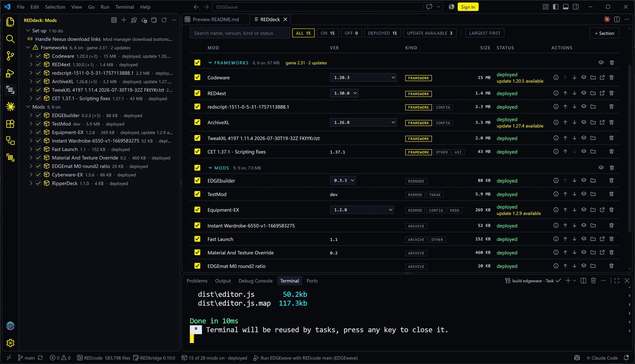Collapse Frameworks node in sidebar tree
This screenshot has height=364, width=635.
28,48
